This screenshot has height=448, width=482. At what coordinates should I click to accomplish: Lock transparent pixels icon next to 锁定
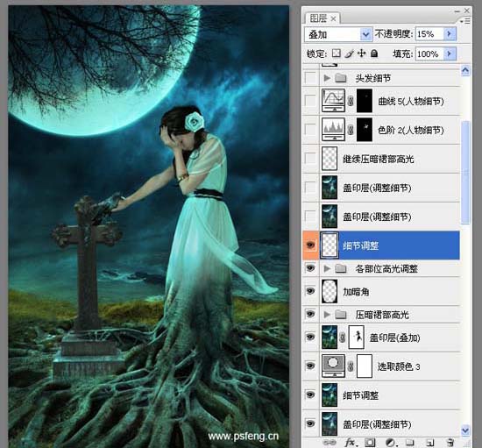[337, 53]
